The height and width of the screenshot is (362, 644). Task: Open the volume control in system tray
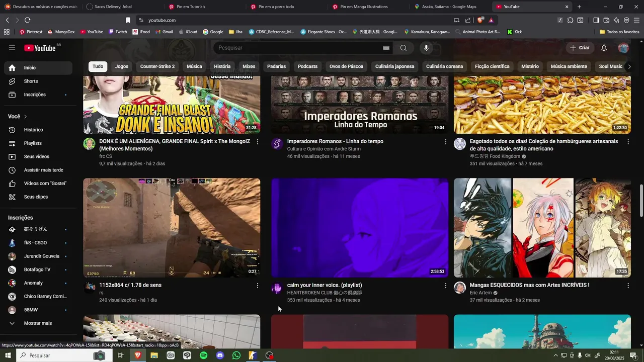(588, 355)
